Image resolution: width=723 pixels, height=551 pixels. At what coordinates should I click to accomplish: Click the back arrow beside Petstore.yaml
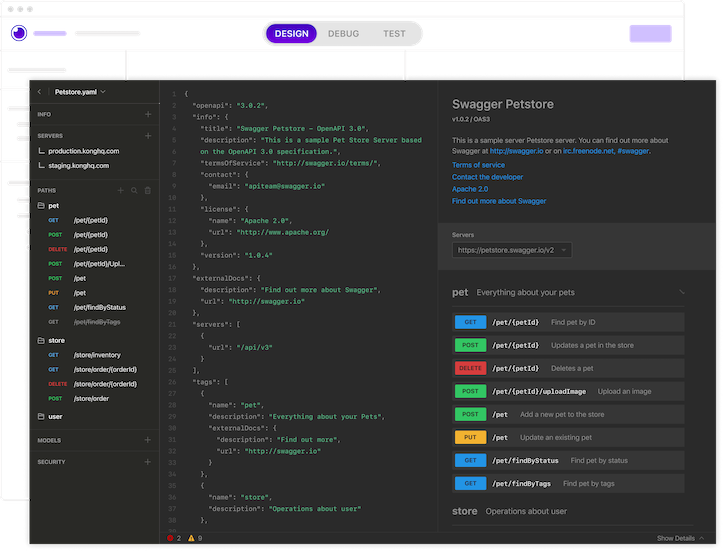(x=39, y=92)
